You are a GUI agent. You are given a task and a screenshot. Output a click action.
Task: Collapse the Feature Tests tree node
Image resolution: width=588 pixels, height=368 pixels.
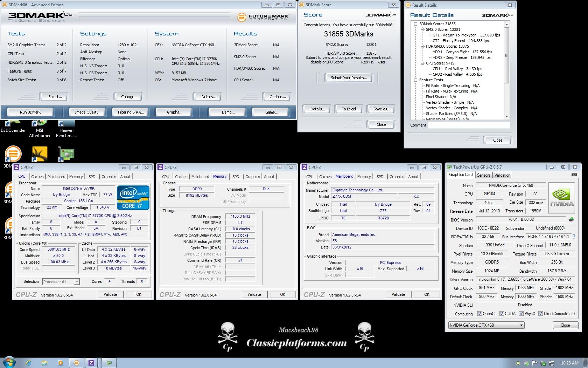pos(416,80)
